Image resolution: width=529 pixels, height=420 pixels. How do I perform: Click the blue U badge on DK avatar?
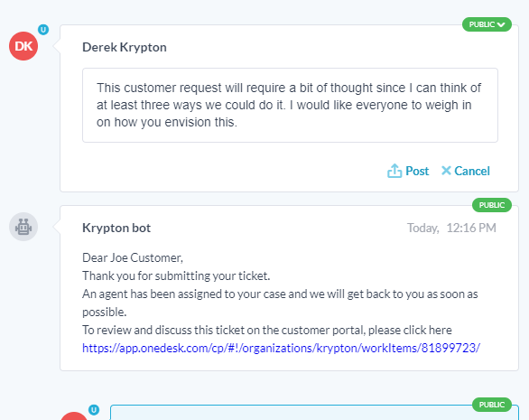[43, 30]
